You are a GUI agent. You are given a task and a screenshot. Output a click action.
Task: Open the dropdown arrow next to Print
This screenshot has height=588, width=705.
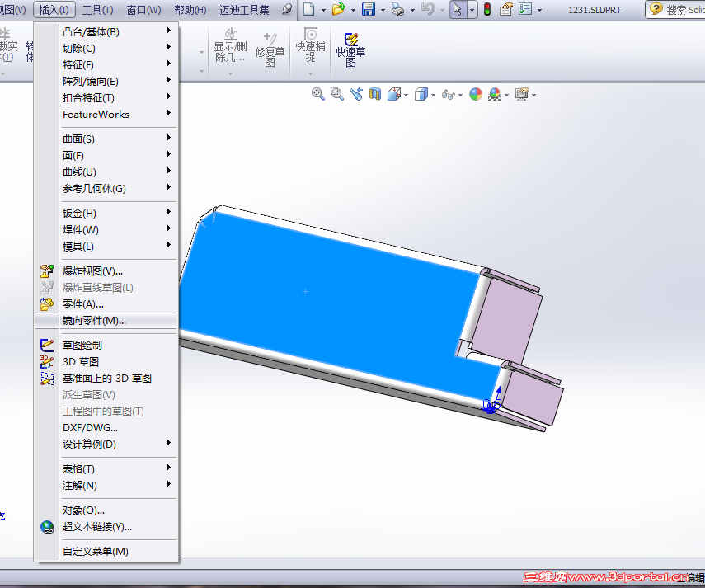tap(412, 10)
